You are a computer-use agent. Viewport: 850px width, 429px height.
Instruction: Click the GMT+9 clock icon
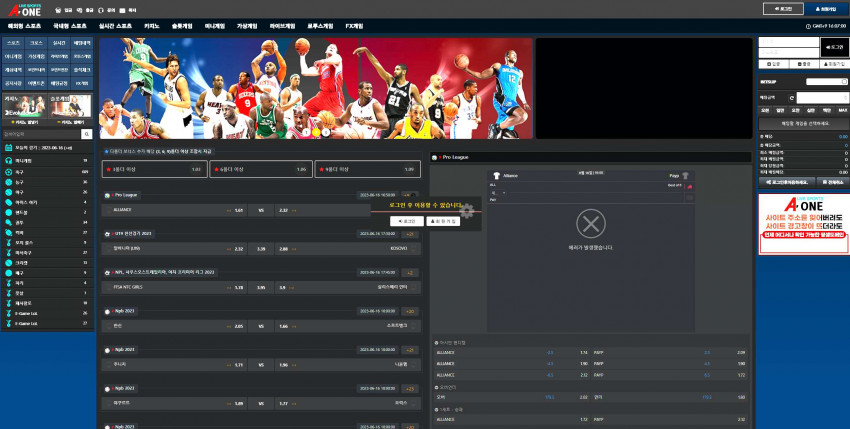coord(808,26)
